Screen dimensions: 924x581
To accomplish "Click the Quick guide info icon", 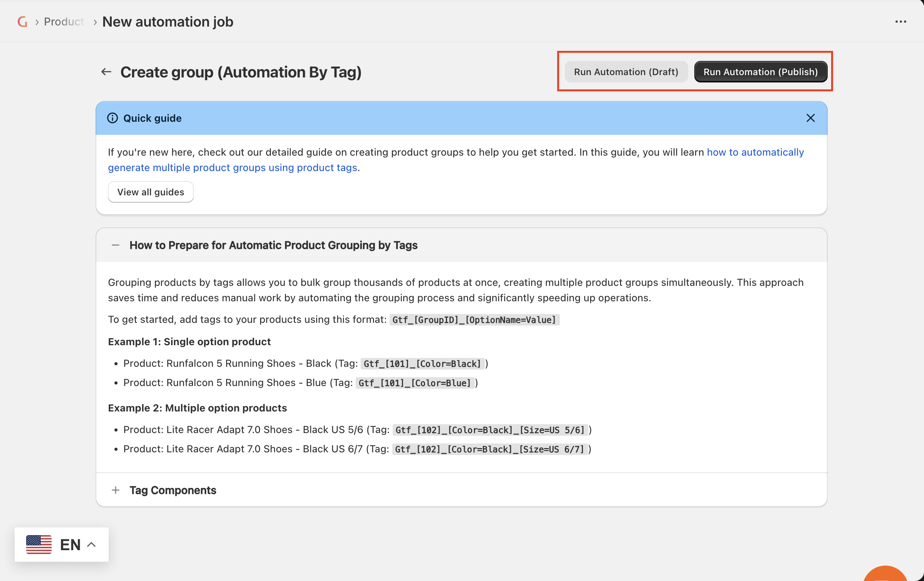I will click(x=113, y=118).
